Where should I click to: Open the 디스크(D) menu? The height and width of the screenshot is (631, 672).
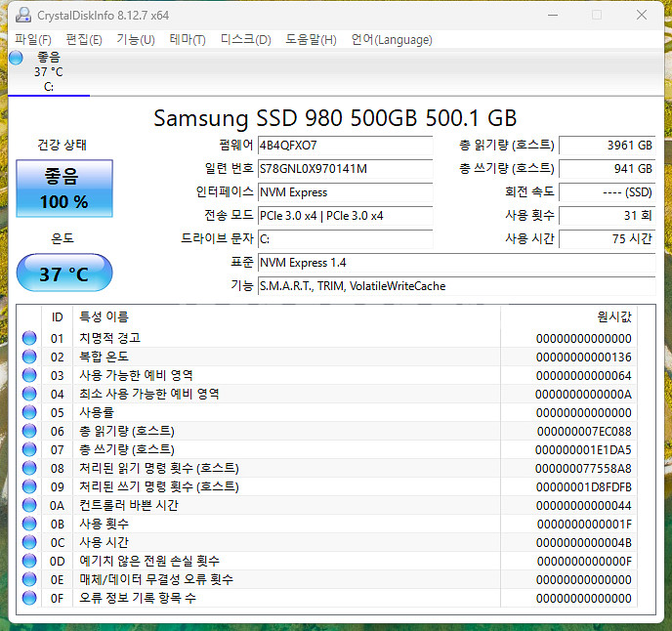click(x=245, y=40)
